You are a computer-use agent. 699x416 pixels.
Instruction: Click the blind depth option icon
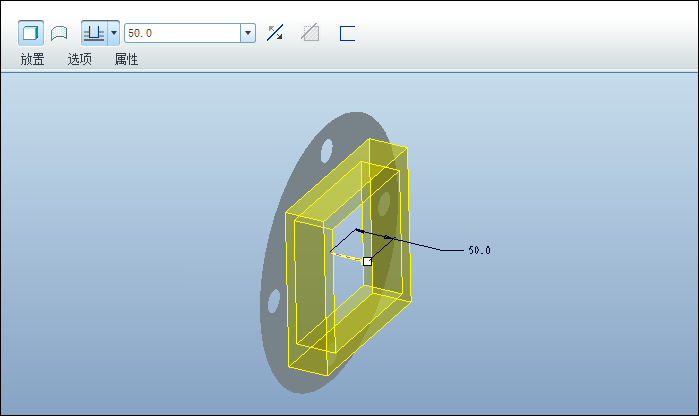(94, 33)
